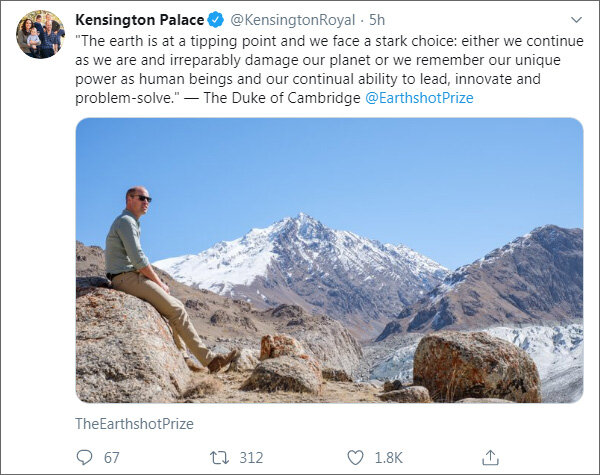Viewport: 600px width, 475px height.
Task: Follow the @EarthshotPrize mention link
Action: point(419,98)
